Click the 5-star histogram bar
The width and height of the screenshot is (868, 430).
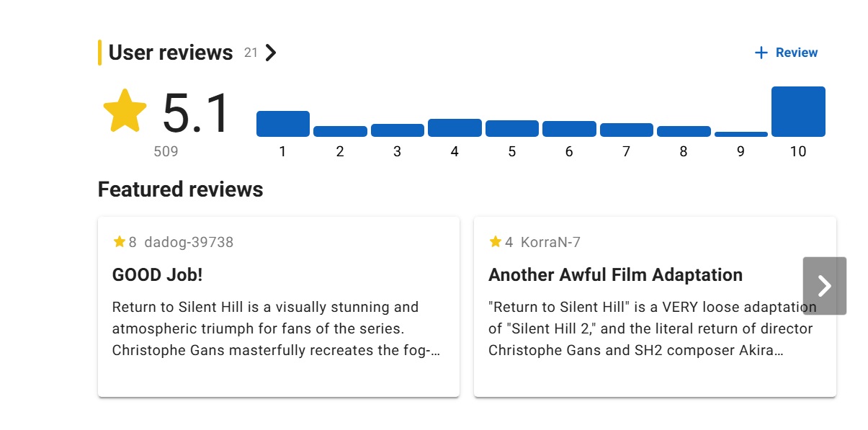(x=511, y=129)
